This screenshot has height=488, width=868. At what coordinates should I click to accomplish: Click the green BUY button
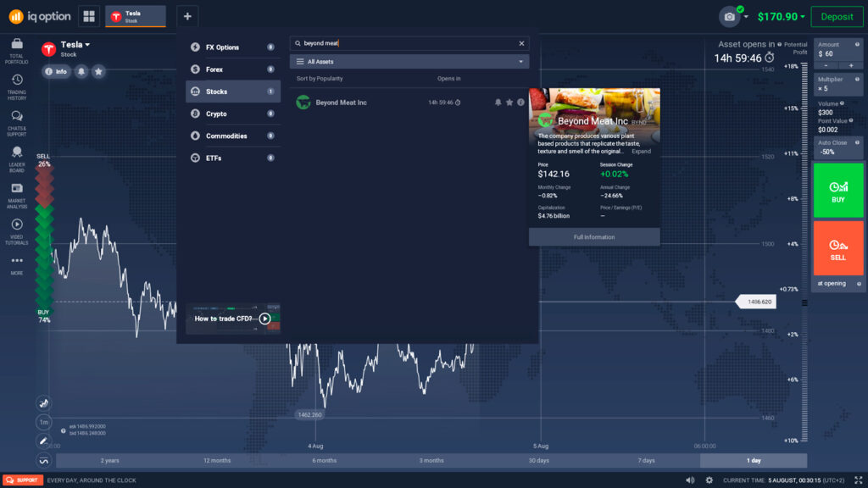[838, 191]
